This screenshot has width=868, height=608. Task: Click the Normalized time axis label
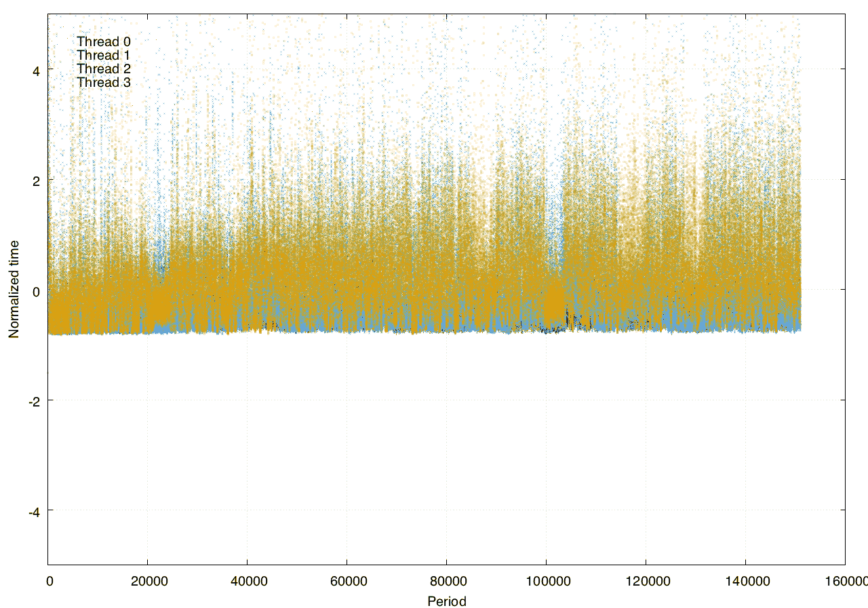[x=14, y=289]
